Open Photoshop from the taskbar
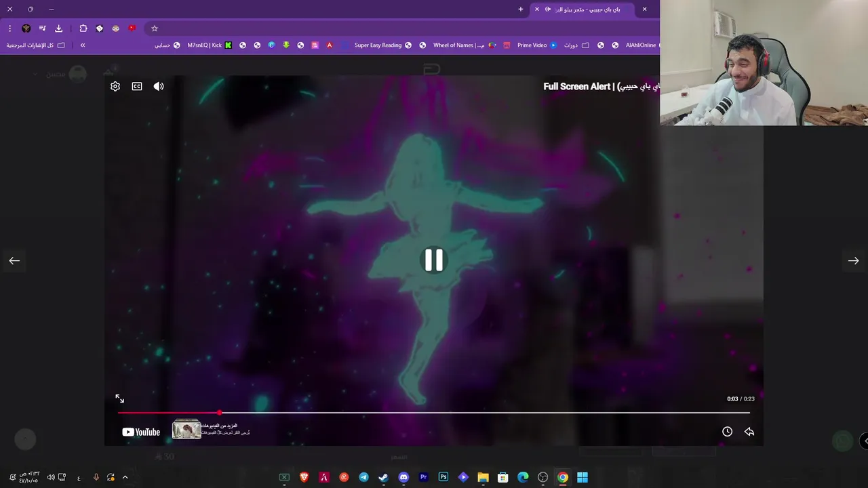Screen dimensions: 868x488 [443, 477]
